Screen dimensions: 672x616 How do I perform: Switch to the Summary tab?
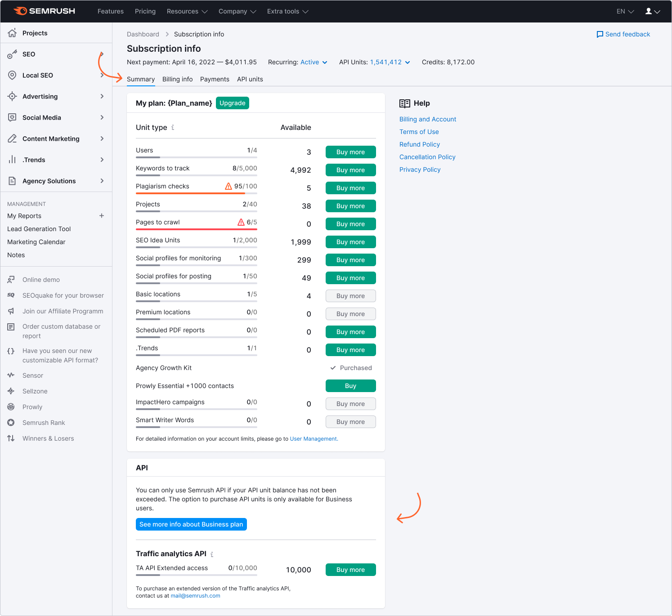point(141,79)
